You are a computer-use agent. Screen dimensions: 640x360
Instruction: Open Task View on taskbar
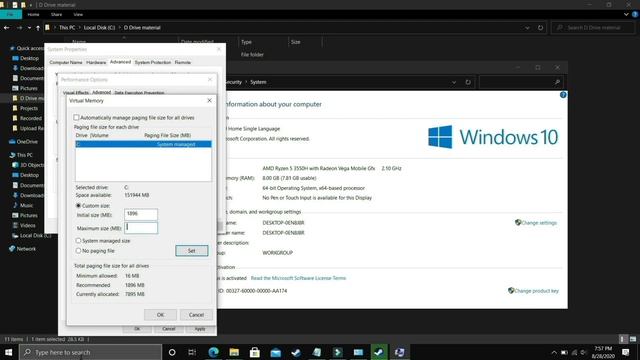coord(192,352)
